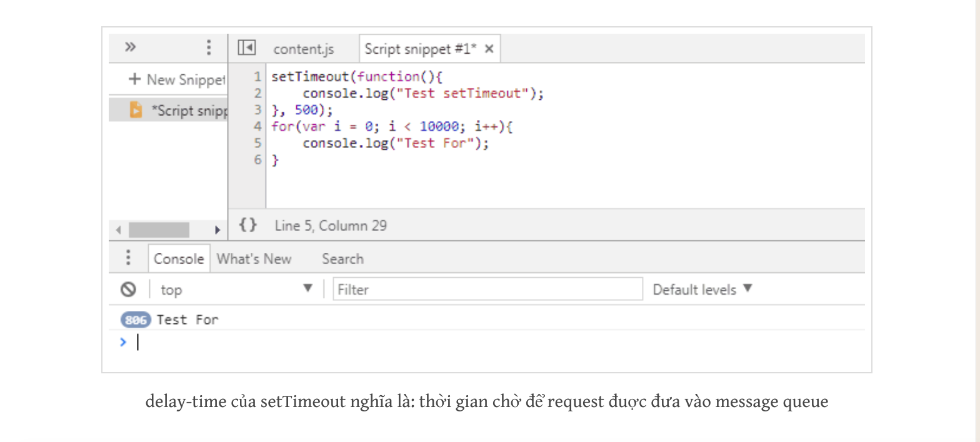Open the Console drawer tab

tap(179, 258)
